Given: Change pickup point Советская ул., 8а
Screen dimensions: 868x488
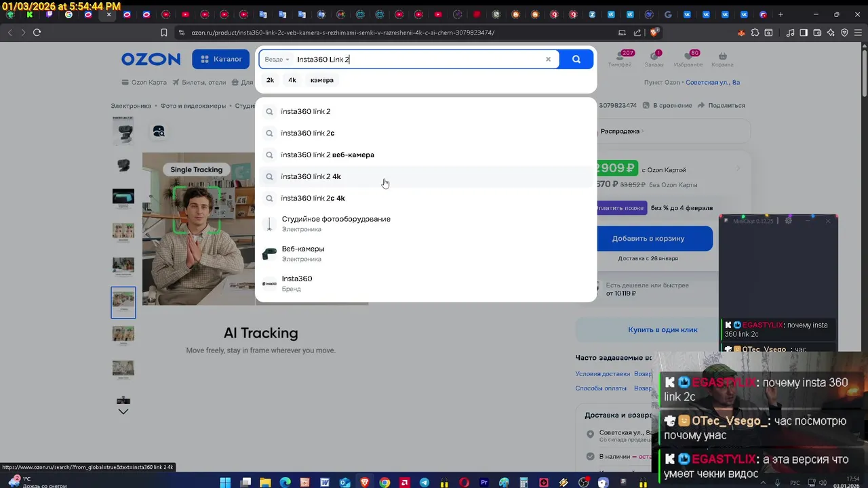Looking at the screenshot, I should point(713,83).
